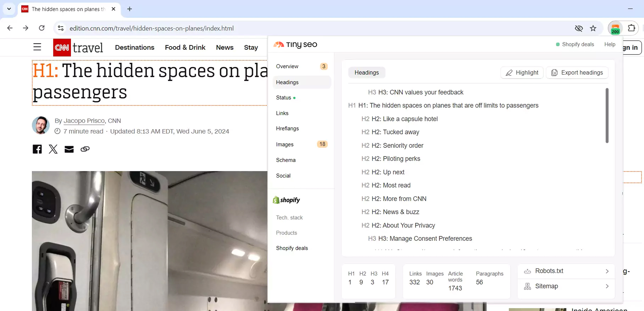Open a new browser tab
Viewport: 644px width, 311px height.
129,9
